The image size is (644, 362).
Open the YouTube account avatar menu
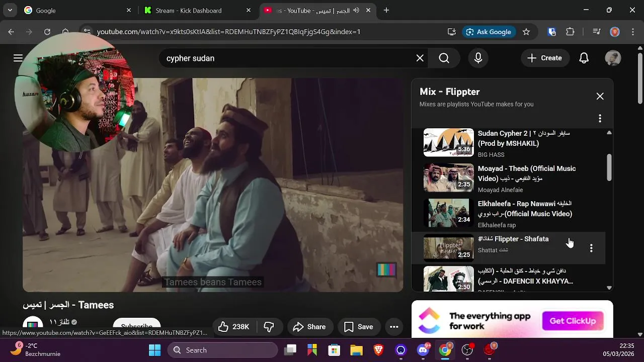[613, 58]
